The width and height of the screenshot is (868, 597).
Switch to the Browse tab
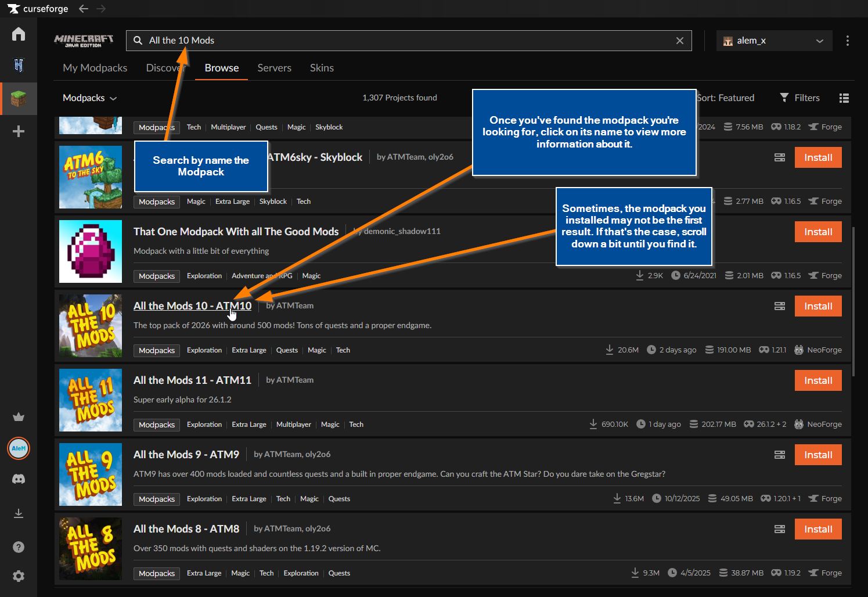pyautogui.click(x=221, y=68)
